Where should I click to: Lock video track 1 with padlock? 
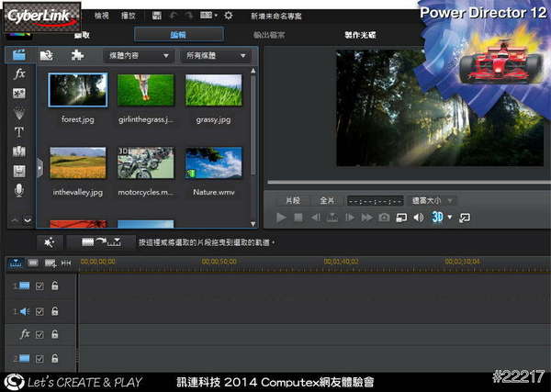click(x=54, y=286)
